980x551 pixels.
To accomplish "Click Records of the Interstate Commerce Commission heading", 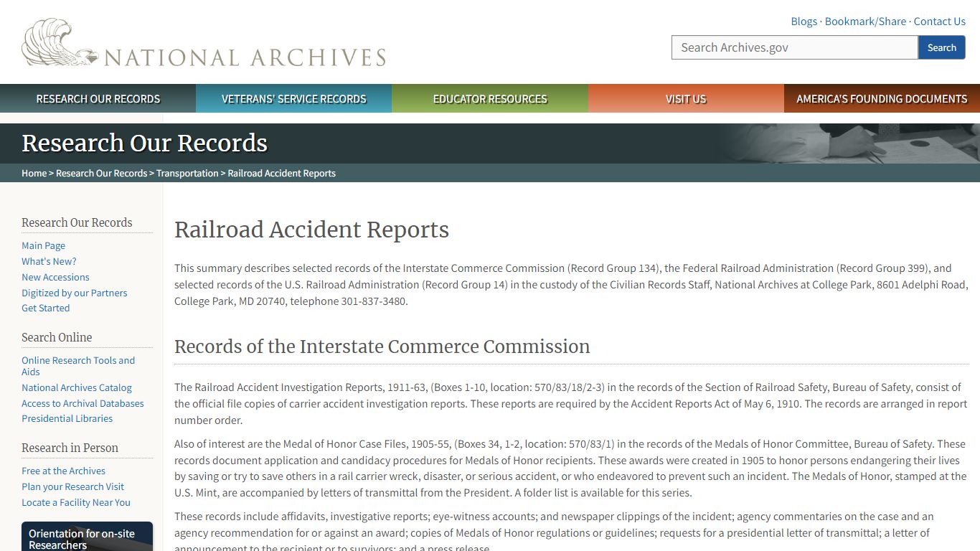I will coord(382,347).
